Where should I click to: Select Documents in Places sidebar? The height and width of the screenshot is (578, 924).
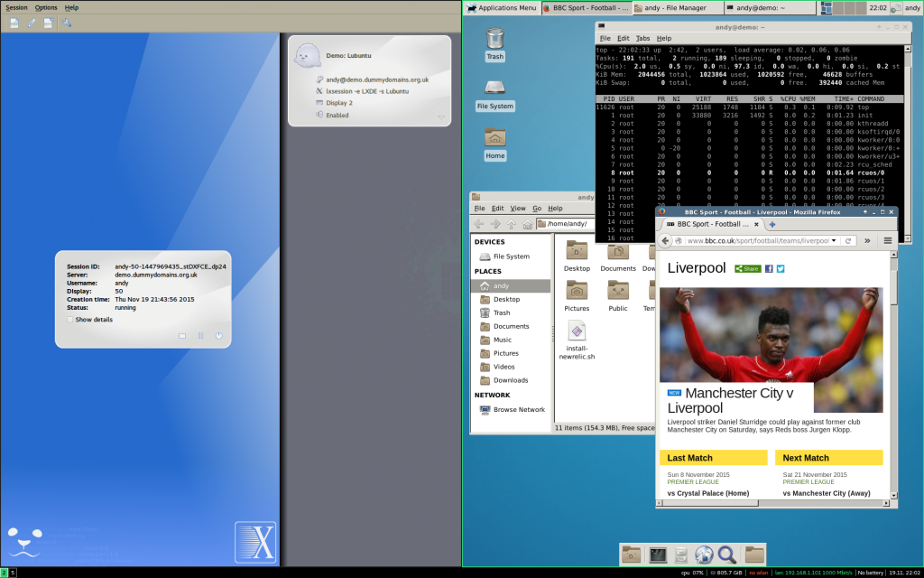pyautogui.click(x=511, y=327)
